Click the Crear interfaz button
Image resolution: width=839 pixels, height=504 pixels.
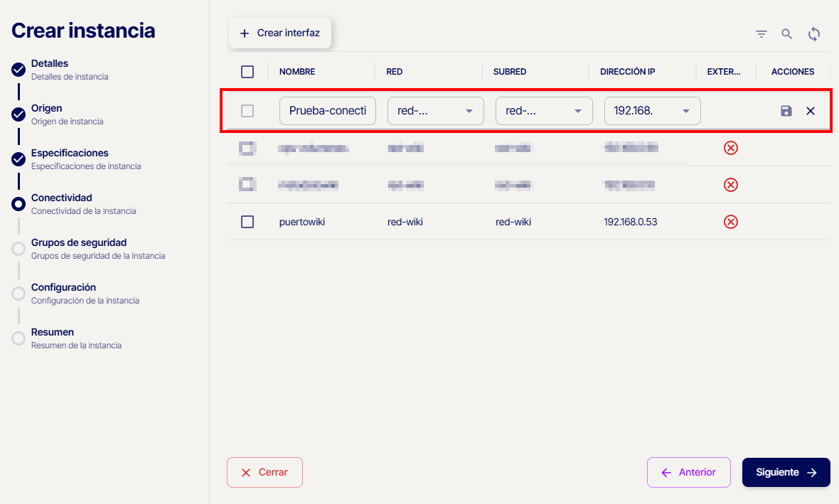280,33
